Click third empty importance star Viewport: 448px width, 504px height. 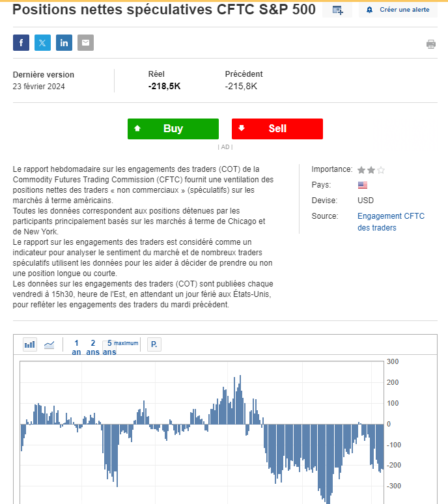(x=381, y=170)
